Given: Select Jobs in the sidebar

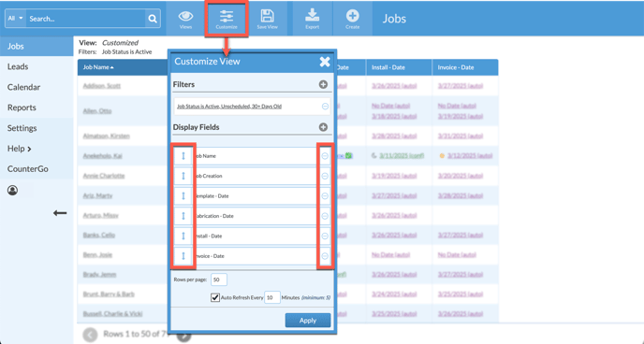Looking at the screenshot, I should click(x=37, y=47).
